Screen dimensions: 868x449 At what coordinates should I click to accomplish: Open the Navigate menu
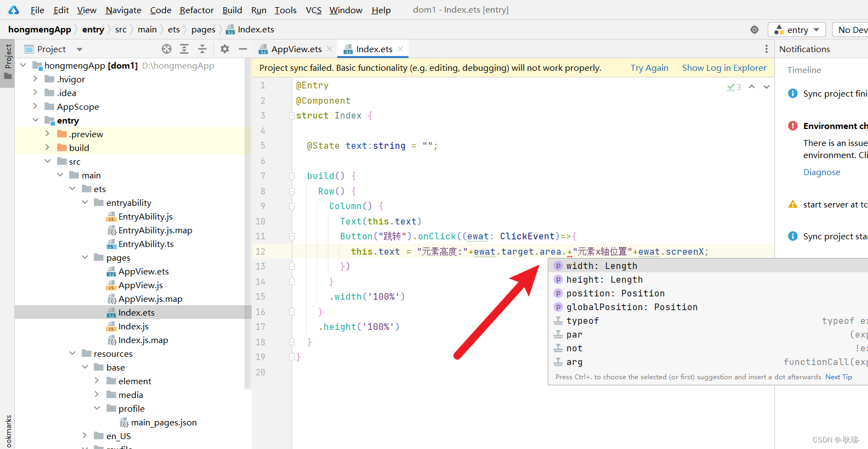click(x=123, y=10)
